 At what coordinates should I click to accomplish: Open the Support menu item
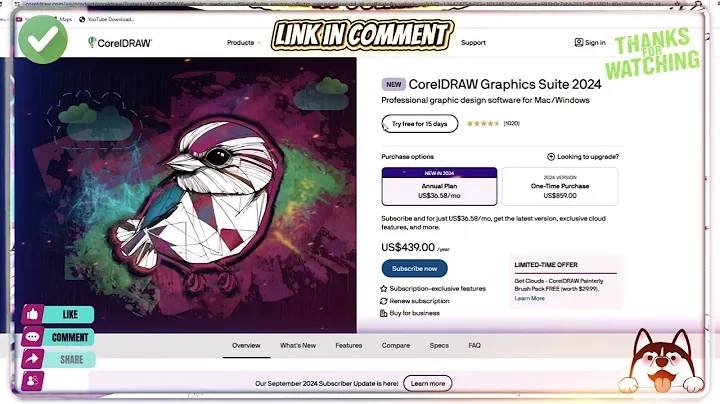tap(473, 42)
